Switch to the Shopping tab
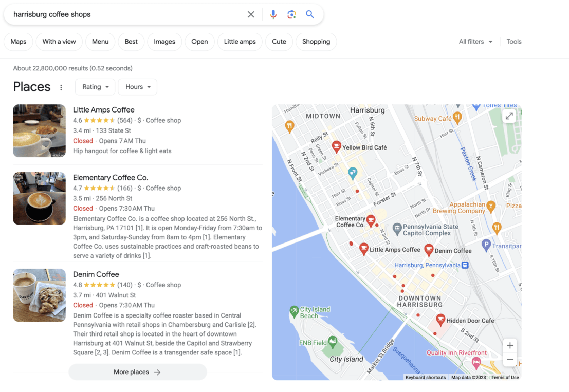 [x=316, y=42]
